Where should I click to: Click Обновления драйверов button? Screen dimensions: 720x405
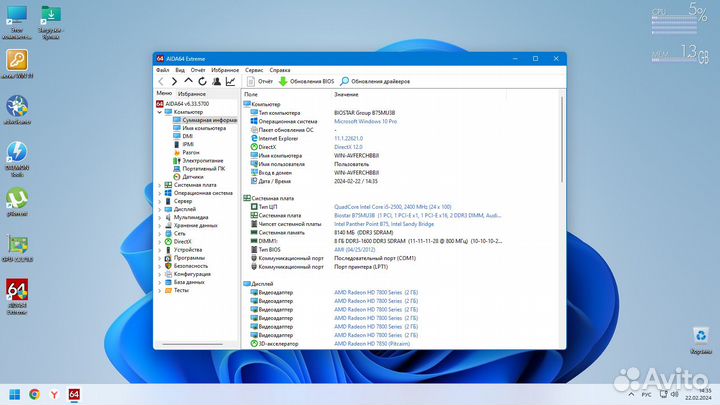pos(375,81)
